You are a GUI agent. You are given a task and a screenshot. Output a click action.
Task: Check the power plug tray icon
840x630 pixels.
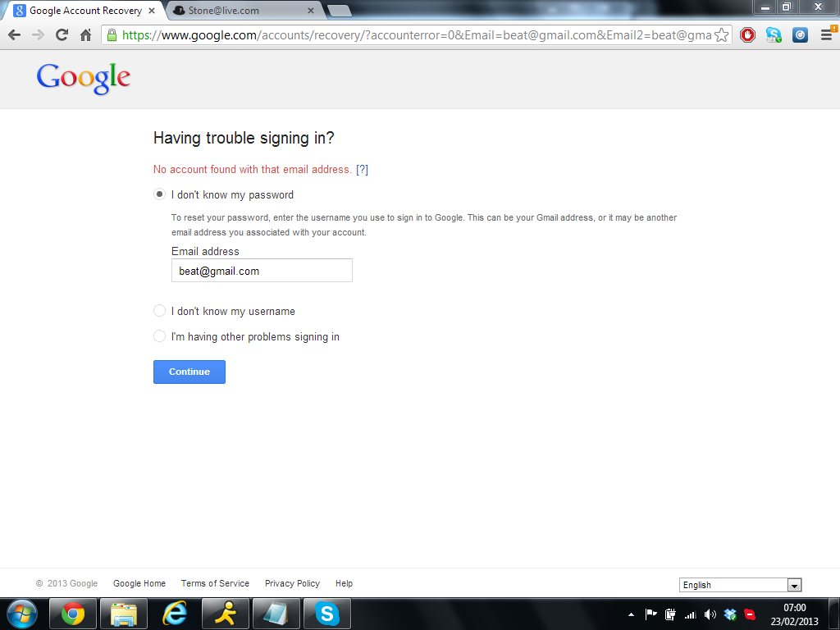coord(670,614)
